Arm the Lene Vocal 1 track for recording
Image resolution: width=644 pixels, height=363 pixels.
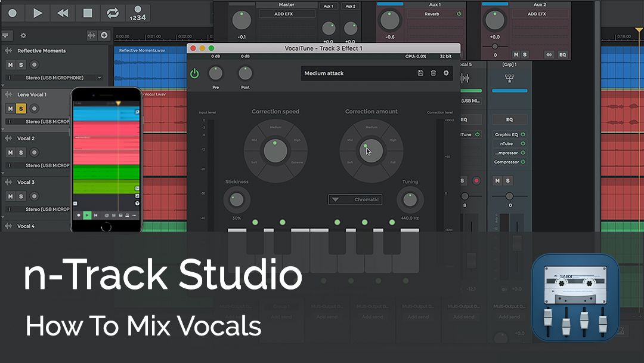pyautogui.click(x=35, y=109)
